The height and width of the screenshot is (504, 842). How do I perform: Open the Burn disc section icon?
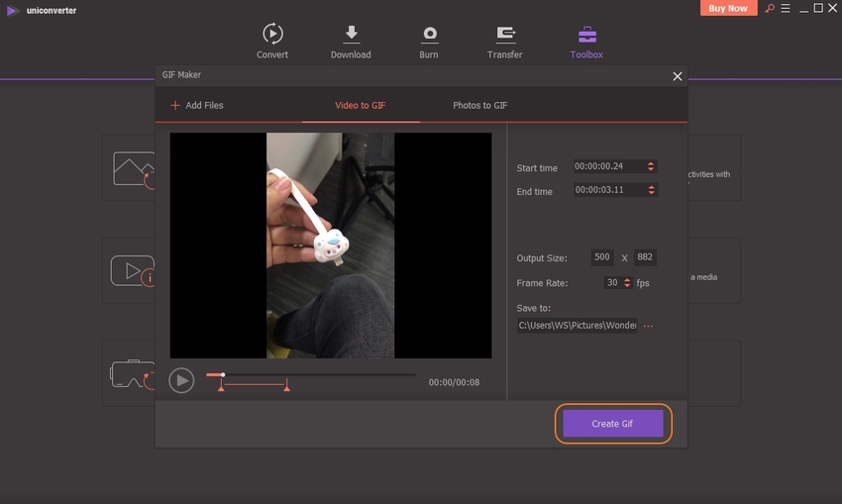(429, 35)
